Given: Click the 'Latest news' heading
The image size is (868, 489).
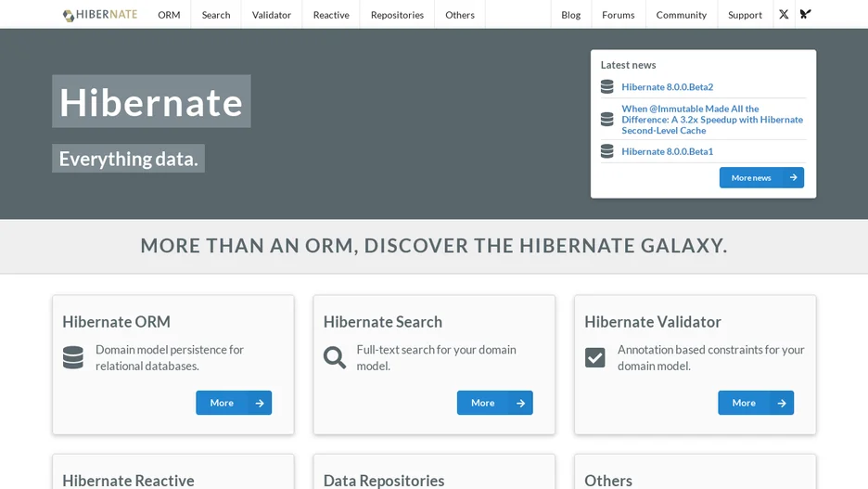Looking at the screenshot, I should 629,65.
